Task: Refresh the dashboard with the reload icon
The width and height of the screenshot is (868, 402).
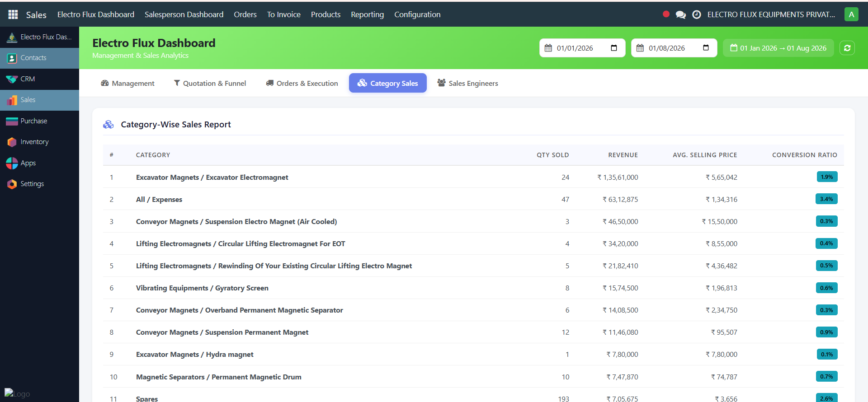Action: pos(847,48)
